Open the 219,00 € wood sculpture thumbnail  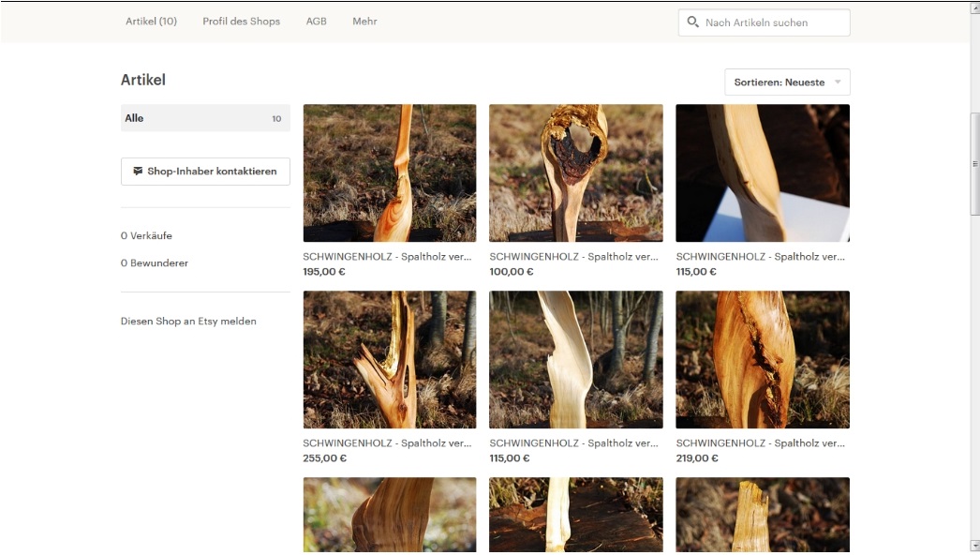pyautogui.click(x=763, y=360)
